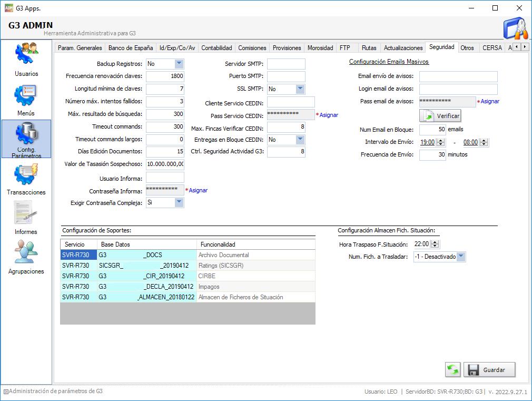Click the Timeout commands field
This screenshot has width=532, height=401.
pyautogui.click(x=165, y=126)
